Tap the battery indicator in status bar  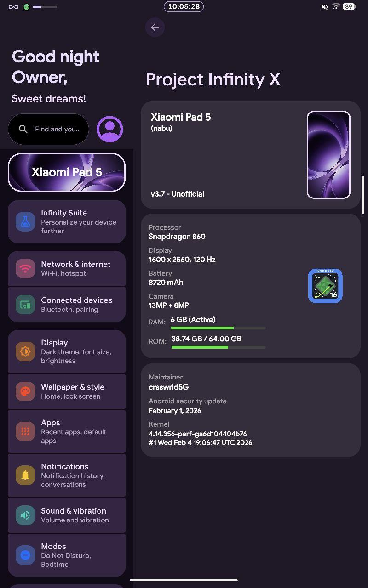tap(349, 6)
